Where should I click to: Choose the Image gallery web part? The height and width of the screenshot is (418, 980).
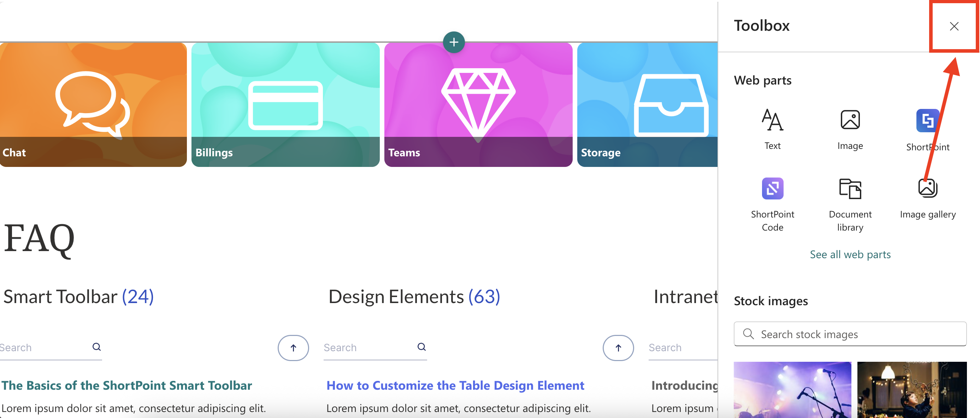[927, 189]
